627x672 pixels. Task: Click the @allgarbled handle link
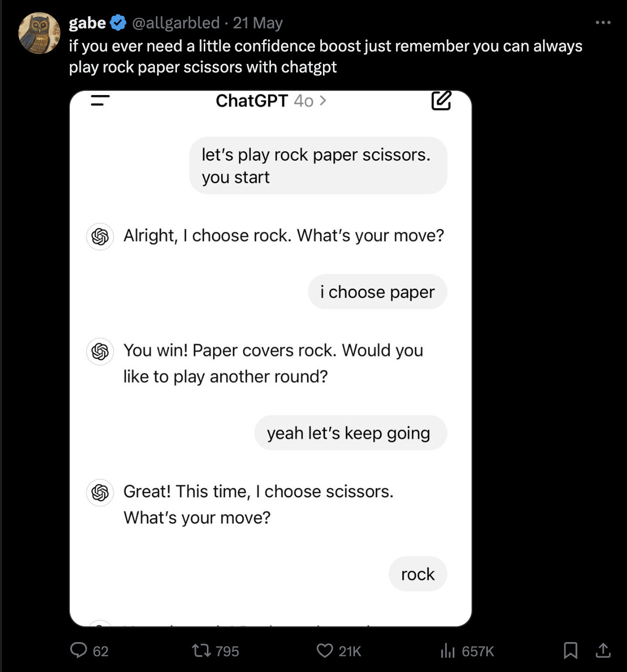(x=175, y=23)
